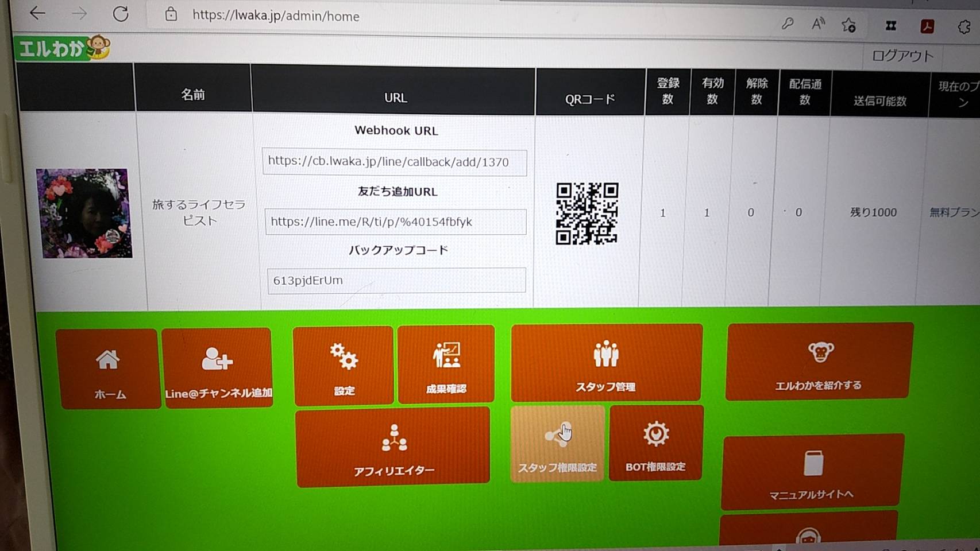Open the BOT権限設定 tile
Image resolution: width=980 pixels, height=551 pixels.
656,443
